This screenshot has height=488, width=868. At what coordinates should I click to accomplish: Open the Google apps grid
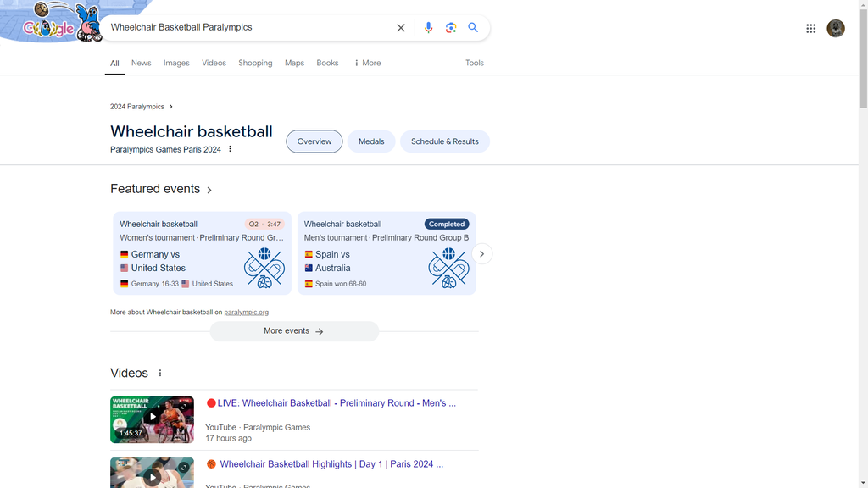point(811,28)
